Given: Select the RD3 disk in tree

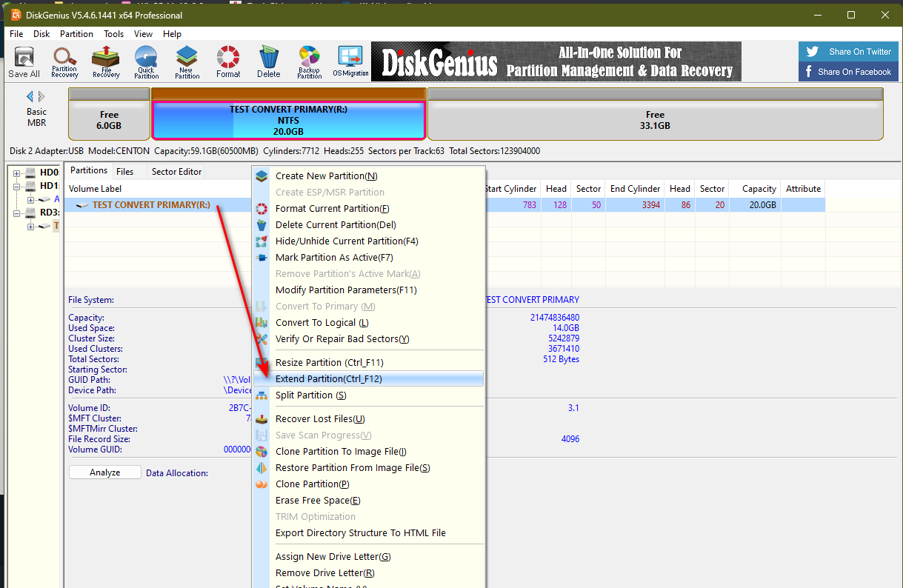Looking at the screenshot, I should [42, 213].
